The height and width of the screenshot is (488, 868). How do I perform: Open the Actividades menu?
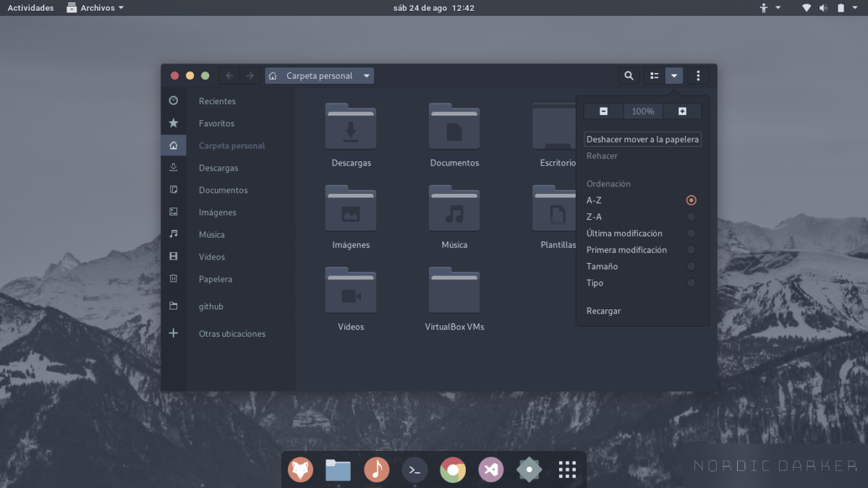click(30, 7)
